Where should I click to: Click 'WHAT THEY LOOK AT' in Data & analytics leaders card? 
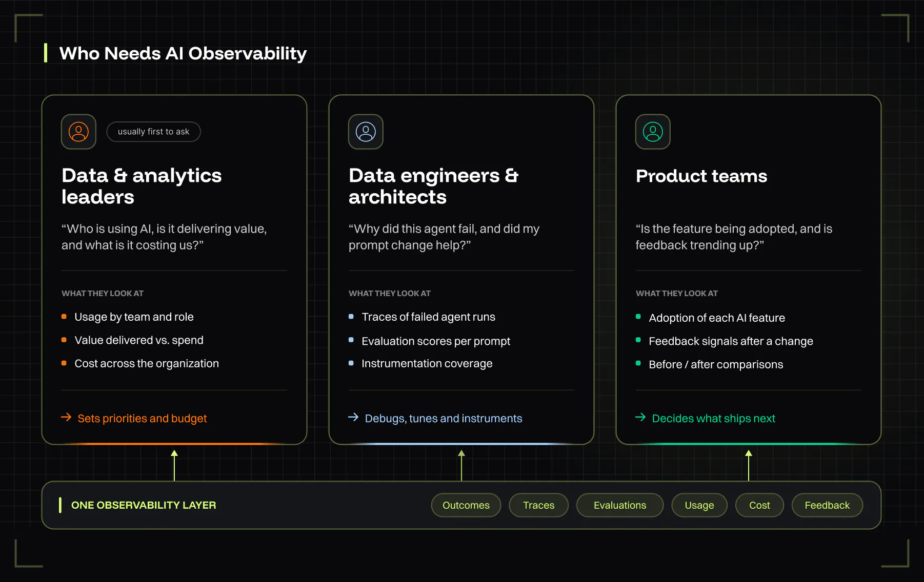103,294
